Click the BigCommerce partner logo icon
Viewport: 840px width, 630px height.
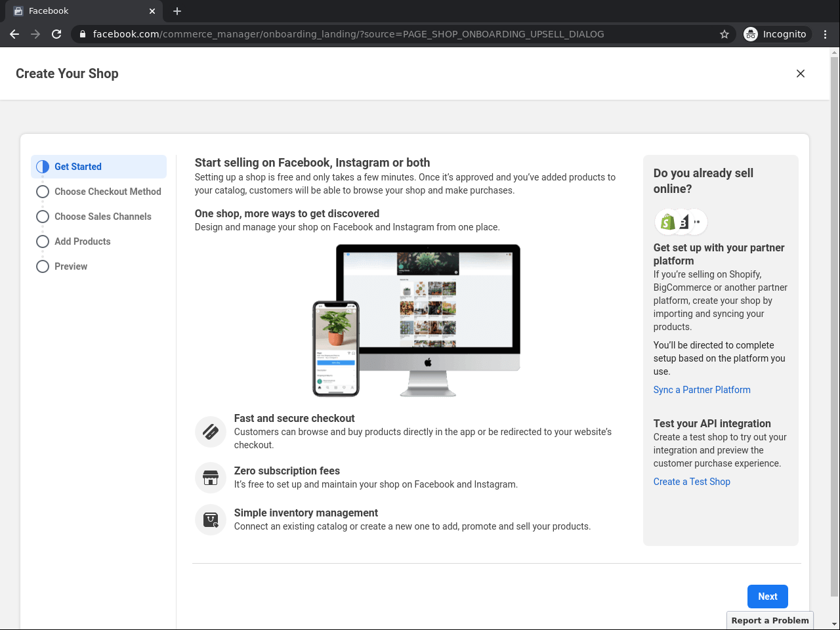point(683,222)
